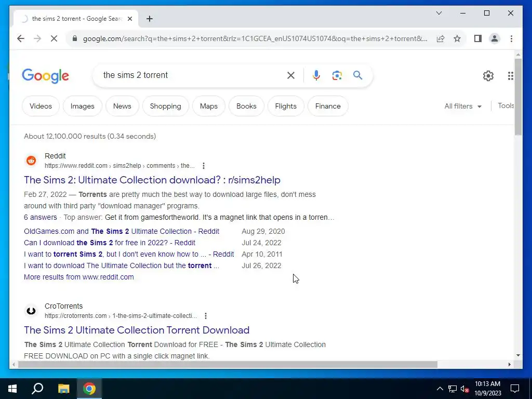Clear the search box text
Screen dimensions: 532x399
[291, 75]
